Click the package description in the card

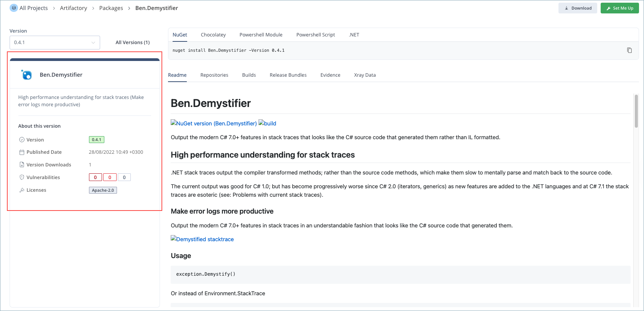tap(81, 101)
